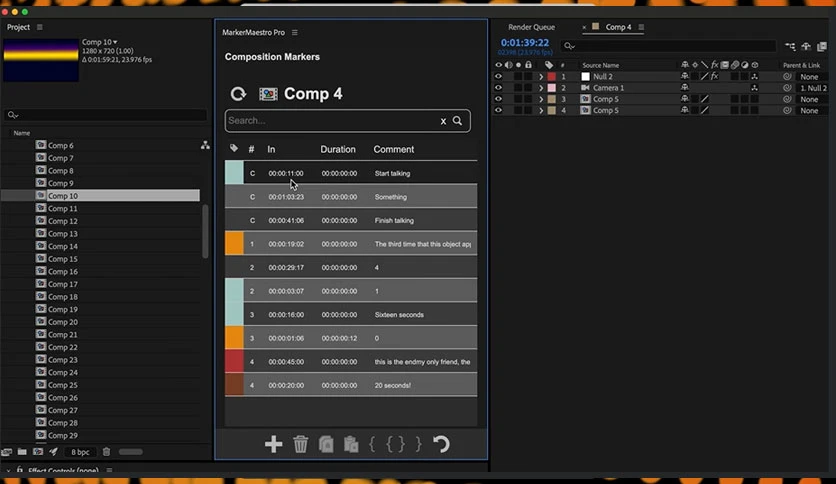Click the Comp 10 thumbnail preview in Project panel
The height and width of the screenshot is (484, 836).
pos(41,60)
